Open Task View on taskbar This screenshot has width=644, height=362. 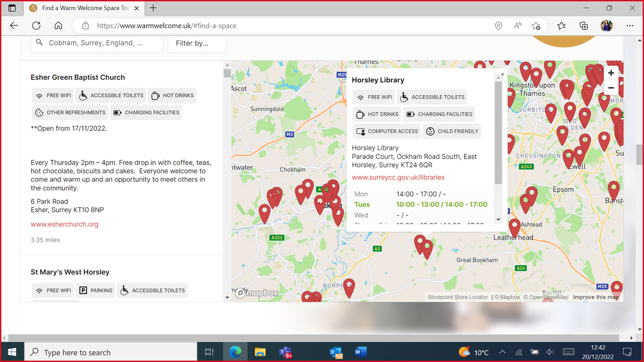[209, 352]
